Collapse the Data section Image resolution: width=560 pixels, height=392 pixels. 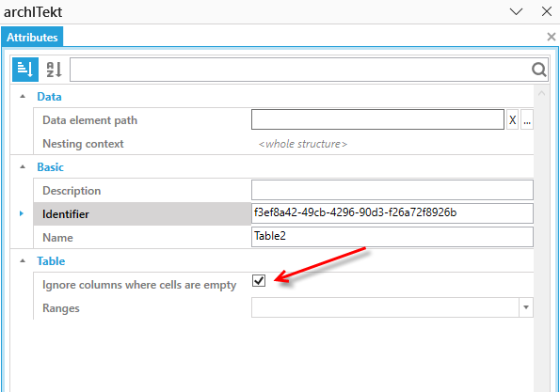click(x=23, y=96)
